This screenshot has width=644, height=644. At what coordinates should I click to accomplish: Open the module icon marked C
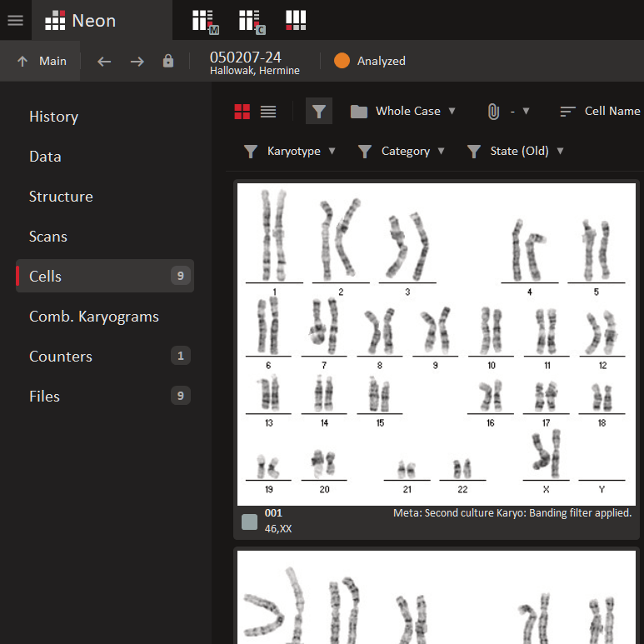(x=250, y=21)
